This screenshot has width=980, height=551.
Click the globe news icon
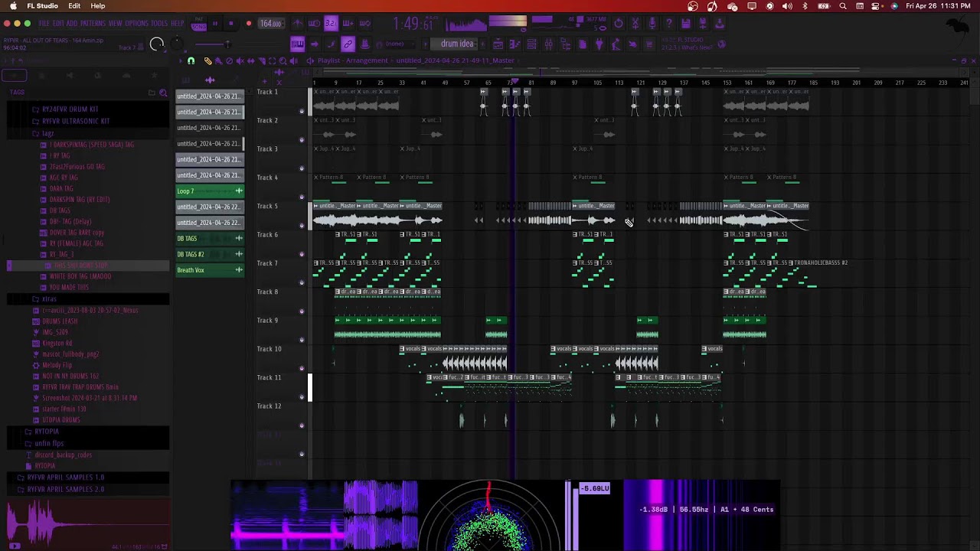coord(721,44)
